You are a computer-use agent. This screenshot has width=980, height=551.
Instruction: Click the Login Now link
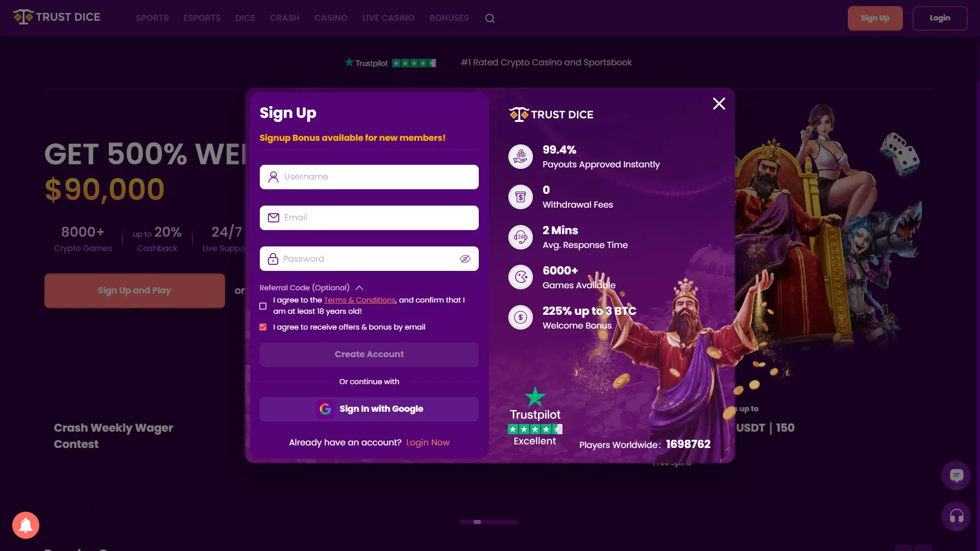pos(428,442)
